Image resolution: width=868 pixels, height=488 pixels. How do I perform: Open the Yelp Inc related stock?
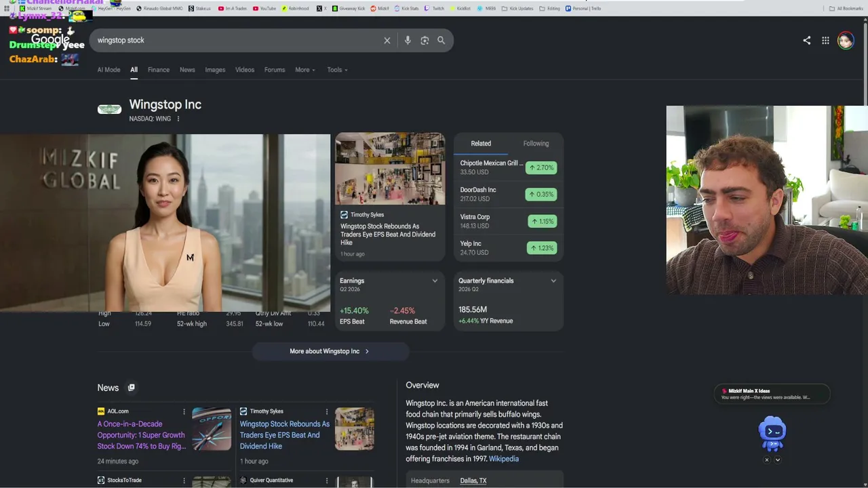click(x=509, y=248)
